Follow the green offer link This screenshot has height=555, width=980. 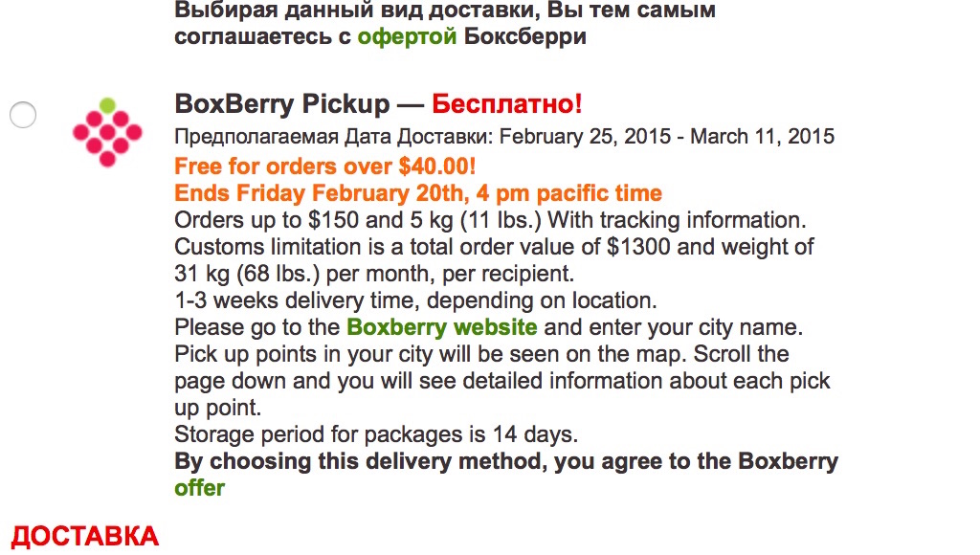(199, 487)
